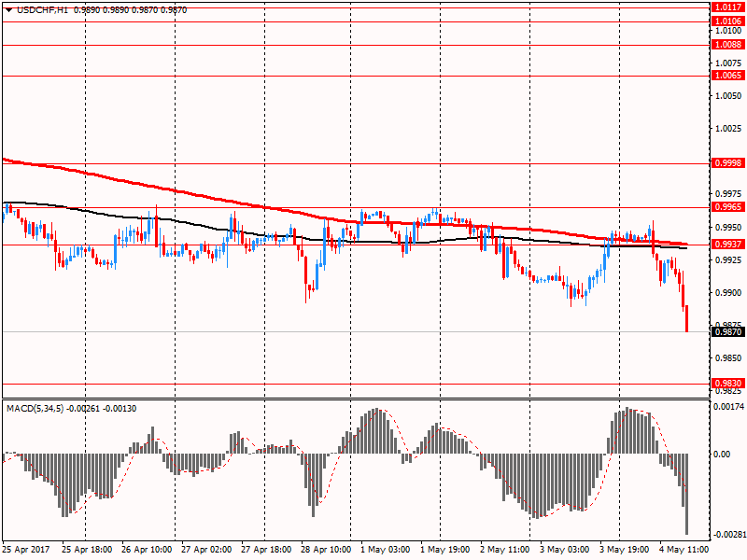Click the 28 Apr 10:00 time axis label

click(x=326, y=550)
